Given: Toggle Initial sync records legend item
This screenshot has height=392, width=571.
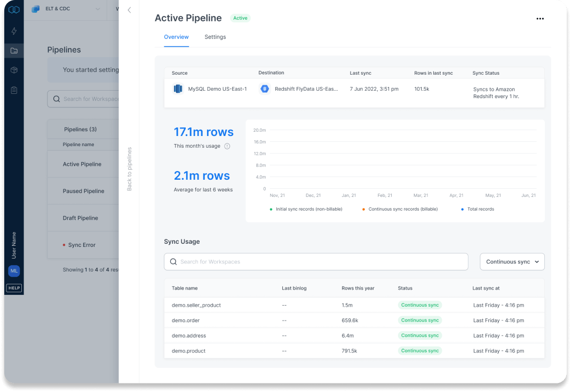Looking at the screenshot, I should click(x=306, y=209).
